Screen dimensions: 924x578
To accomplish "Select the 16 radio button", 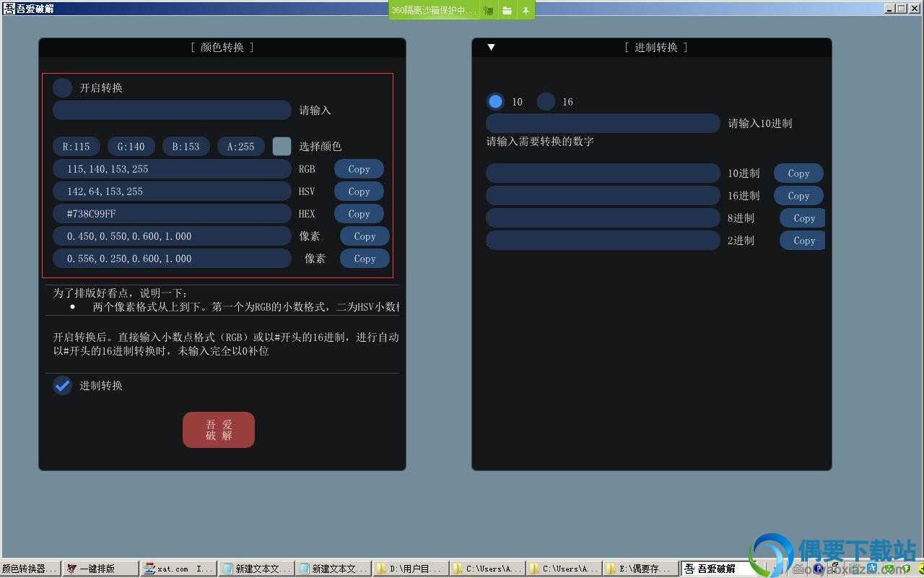I will click(x=546, y=101).
